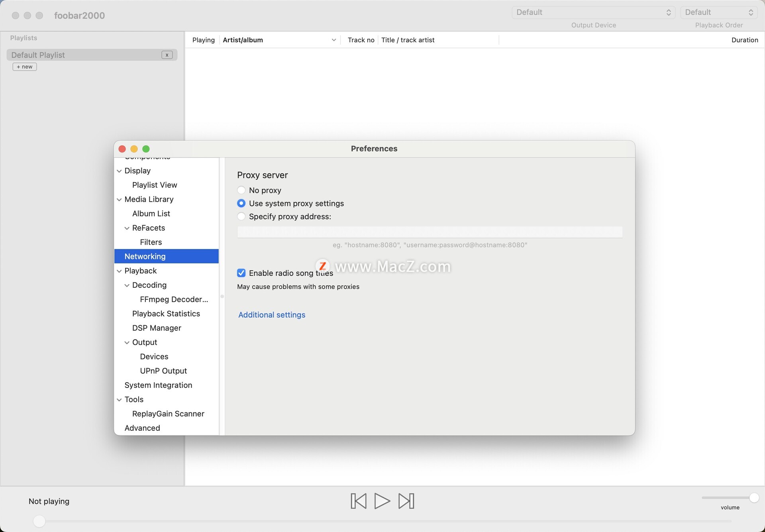Select Advanced preferences page

coord(142,428)
